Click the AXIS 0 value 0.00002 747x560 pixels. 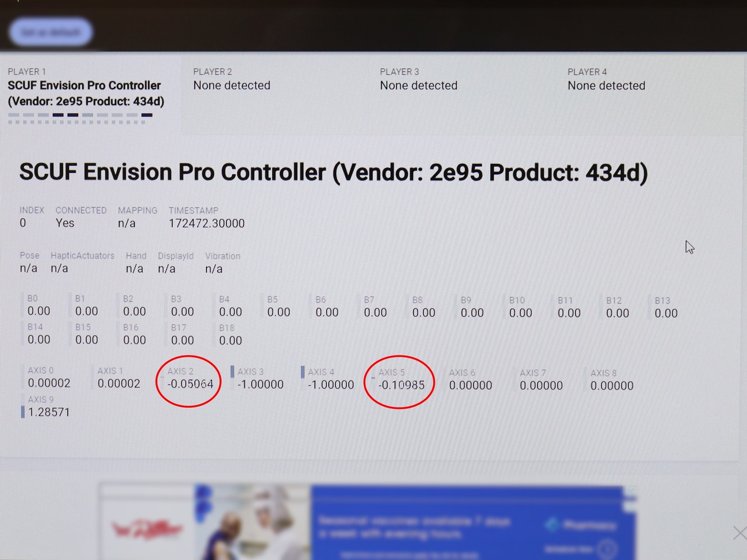(49, 383)
